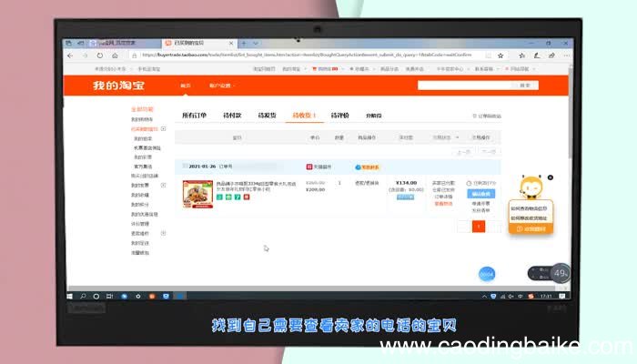Open the browser home page icon
This screenshot has height=364, width=637.
coord(115,56)
